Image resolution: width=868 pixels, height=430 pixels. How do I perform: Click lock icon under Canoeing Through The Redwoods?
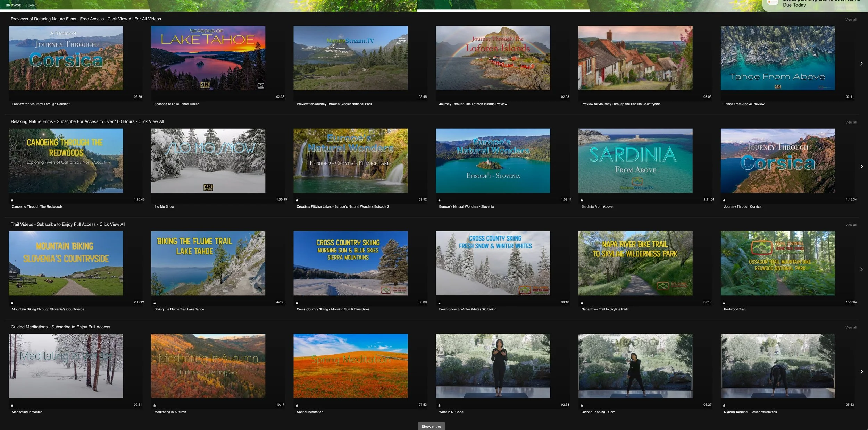pos(12,200)
